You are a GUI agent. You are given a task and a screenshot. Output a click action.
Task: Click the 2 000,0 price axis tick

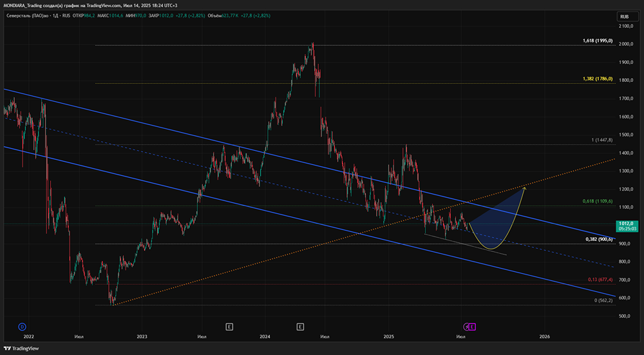(627, 44)
